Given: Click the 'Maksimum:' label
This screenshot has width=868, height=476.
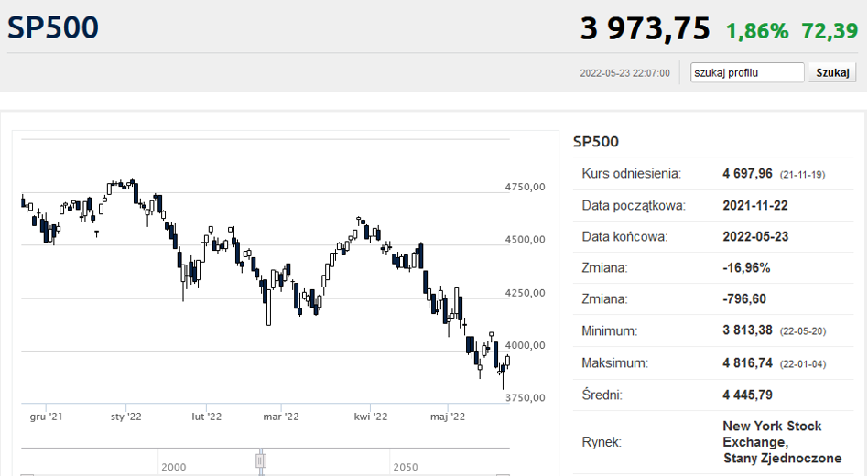Looking at the screenshot, I should [x=614, y=363].
